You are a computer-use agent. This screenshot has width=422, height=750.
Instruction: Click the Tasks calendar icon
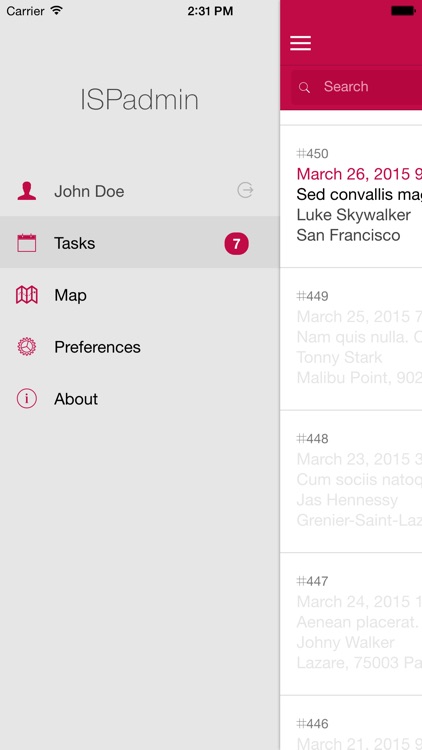(x=27, y=243)
